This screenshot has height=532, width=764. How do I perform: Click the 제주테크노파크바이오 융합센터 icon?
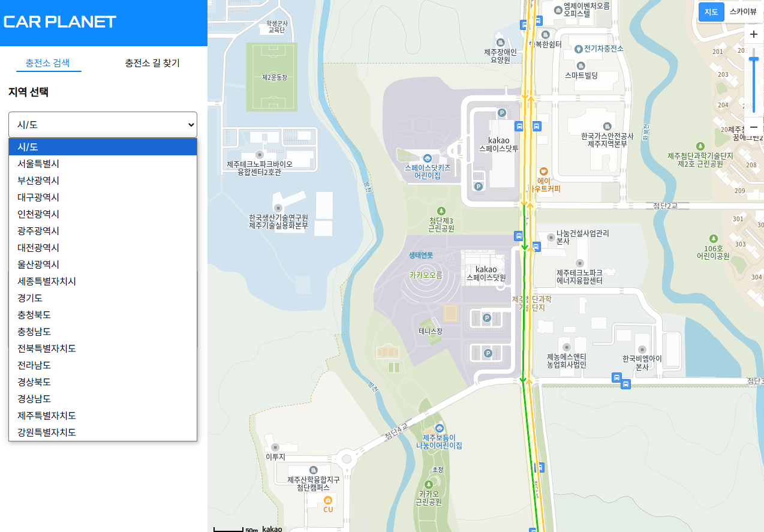pos(260,154)
